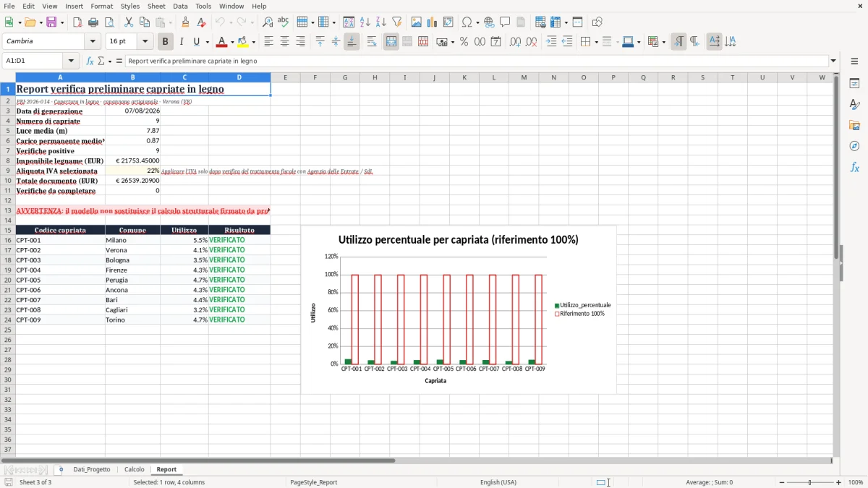The width and height of the screenshot is (868, 488).
Task: Switch to Calcolo sheet tab
Action: pyautogui.click(x=135, y=470)
